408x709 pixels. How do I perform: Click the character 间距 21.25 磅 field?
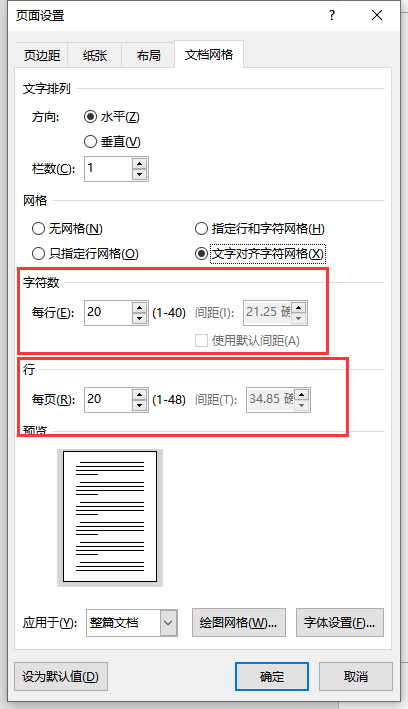click(x=268, y=313)
